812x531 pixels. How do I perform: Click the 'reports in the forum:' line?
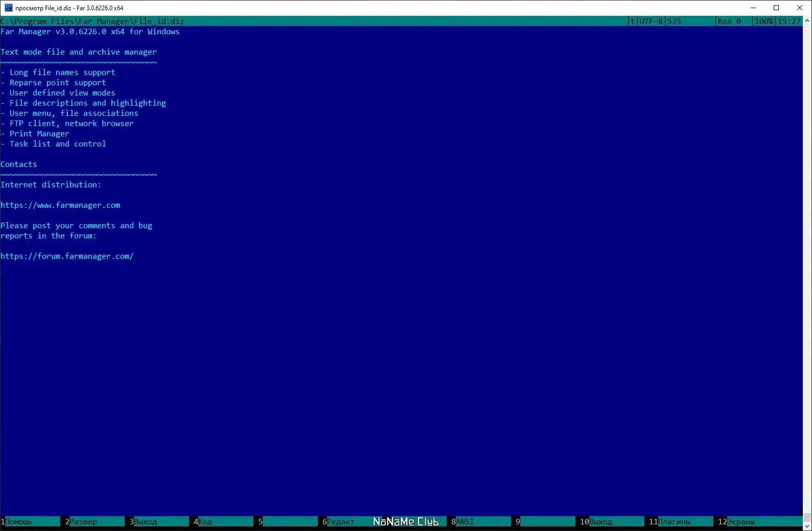[49, 236]
